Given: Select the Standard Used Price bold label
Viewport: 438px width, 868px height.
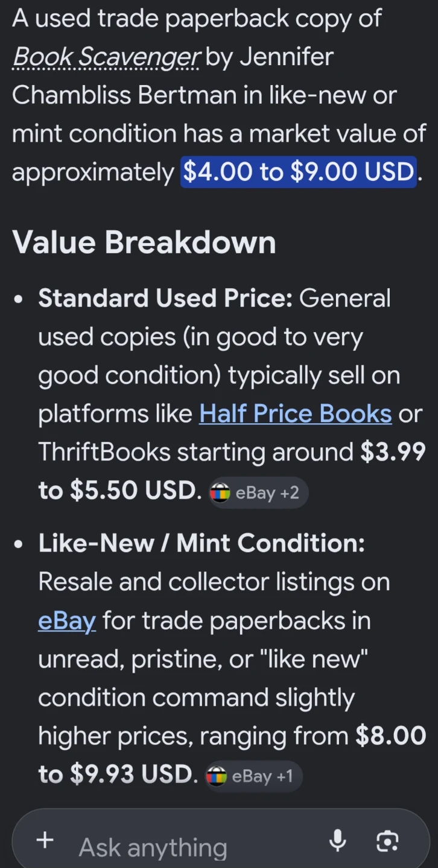Looking at the screenshot, I should pos(165,298).
